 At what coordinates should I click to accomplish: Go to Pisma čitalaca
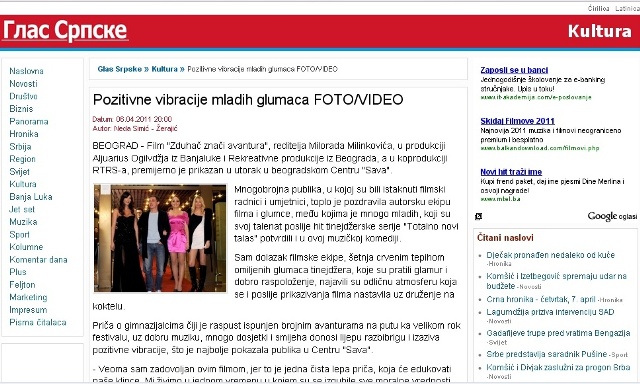38,322
